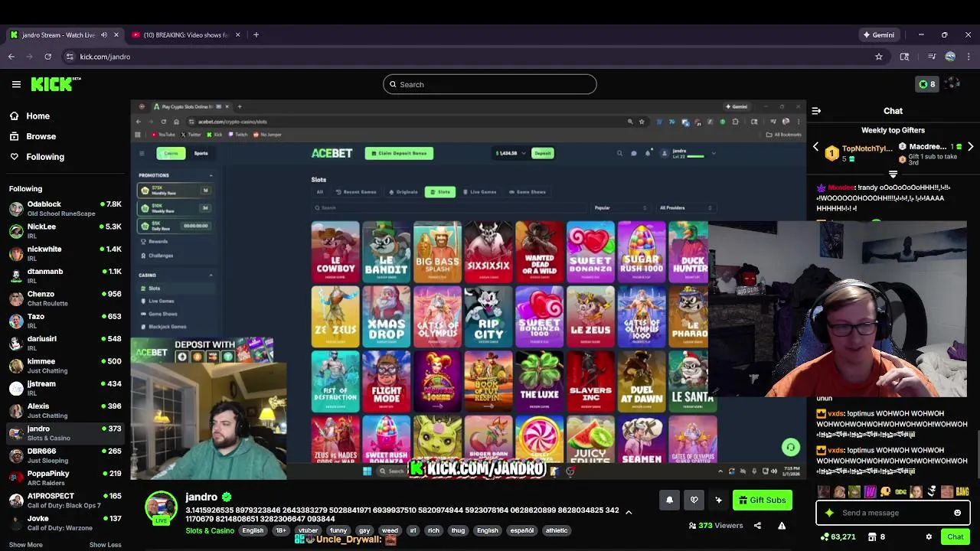
Task: Open the dtanmanb channel in Following
Action: click(65, 275)
